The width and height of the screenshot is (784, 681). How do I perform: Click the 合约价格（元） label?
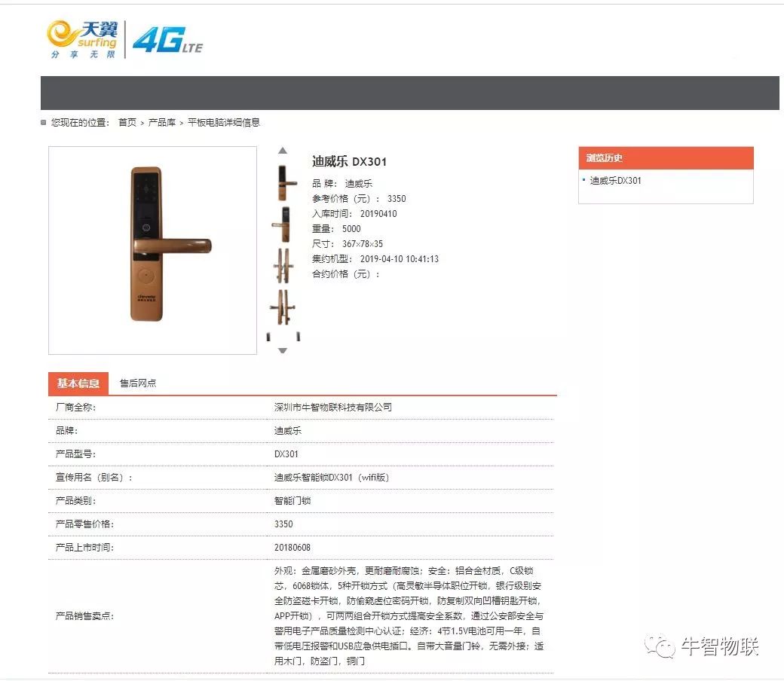click(345, 273)
